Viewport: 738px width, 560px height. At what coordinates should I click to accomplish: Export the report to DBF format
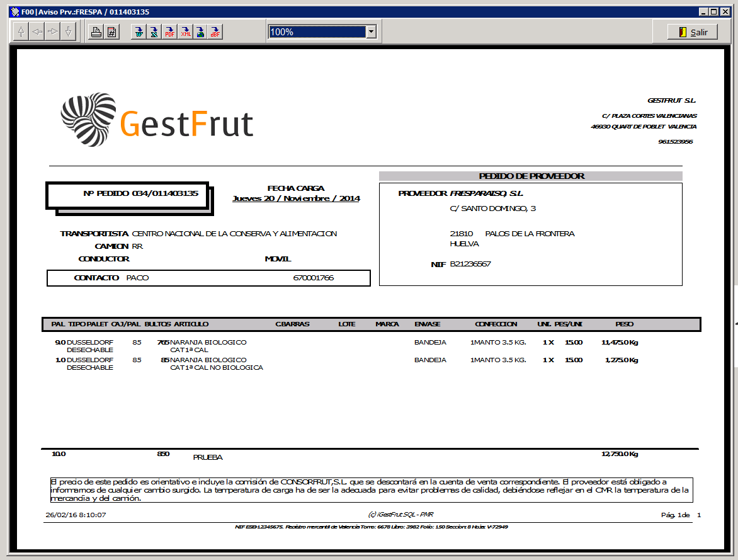215,32
